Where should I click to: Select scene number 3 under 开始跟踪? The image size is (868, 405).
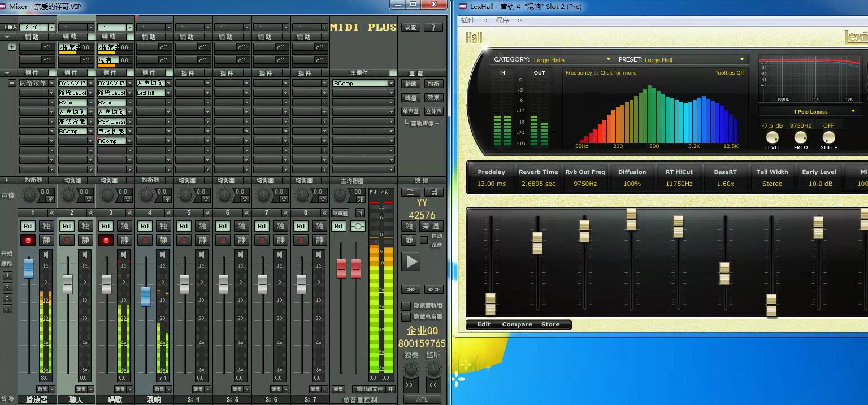[7, 298]
